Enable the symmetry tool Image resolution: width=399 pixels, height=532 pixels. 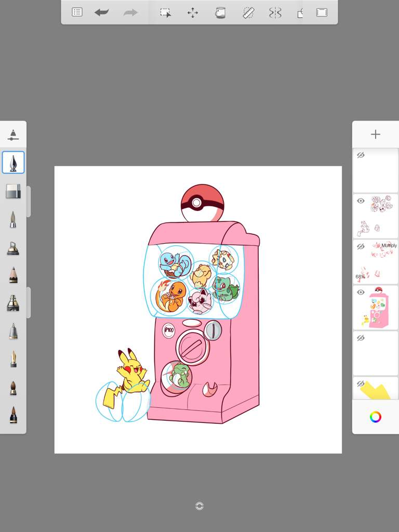[275, 13]
